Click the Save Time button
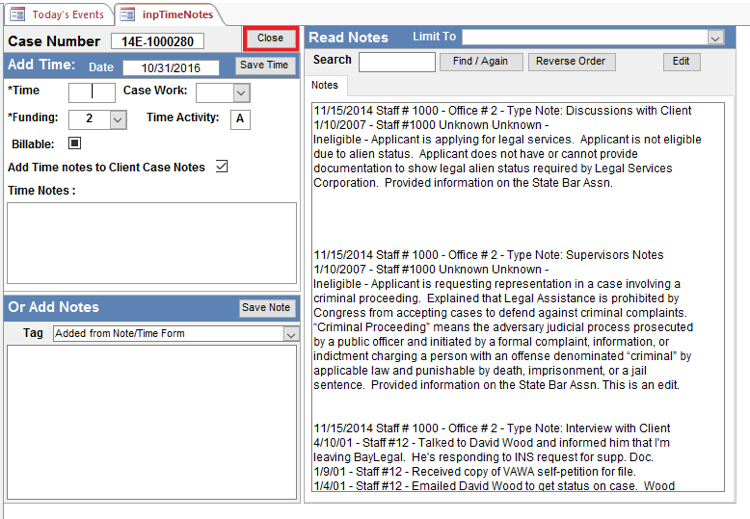750x519 pixels. pos(265,66)
